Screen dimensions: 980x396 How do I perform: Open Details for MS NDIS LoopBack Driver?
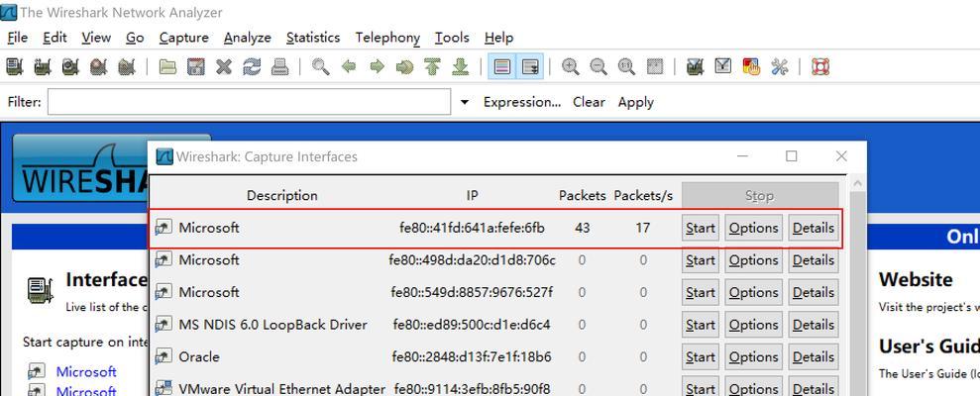click(x=814, y=325)
